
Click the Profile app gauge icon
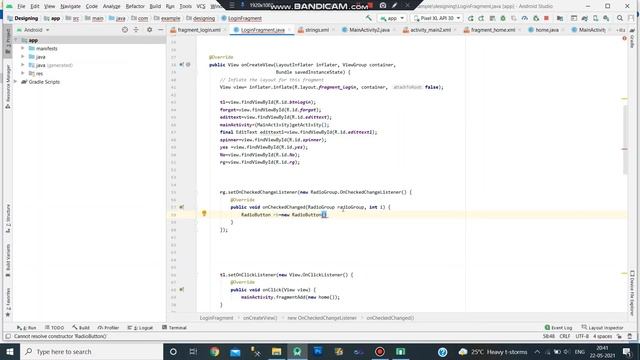click(x=524, y=18)
